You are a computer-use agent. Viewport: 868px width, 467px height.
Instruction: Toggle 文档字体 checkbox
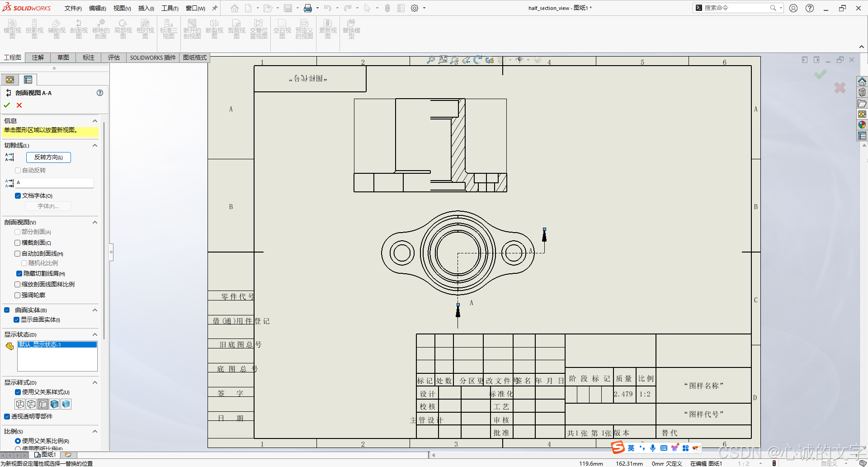pos(18,196)
